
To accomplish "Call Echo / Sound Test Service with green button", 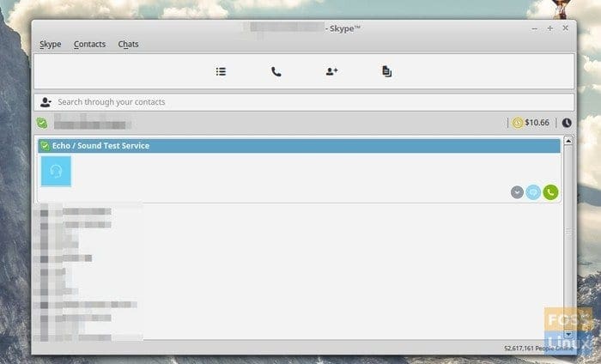I will [550, 192].
